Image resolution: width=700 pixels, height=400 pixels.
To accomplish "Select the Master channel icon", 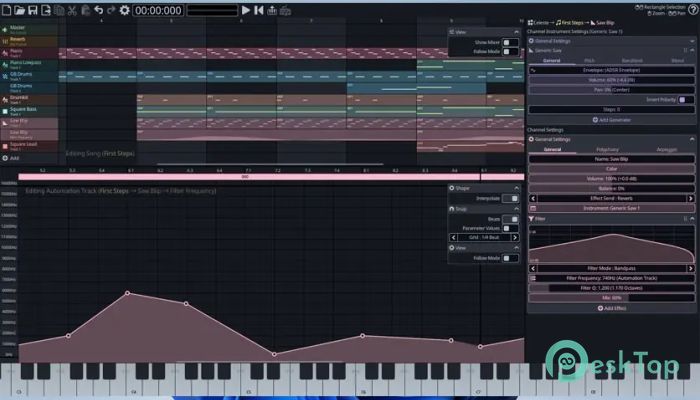I will [x=5, y=29].
